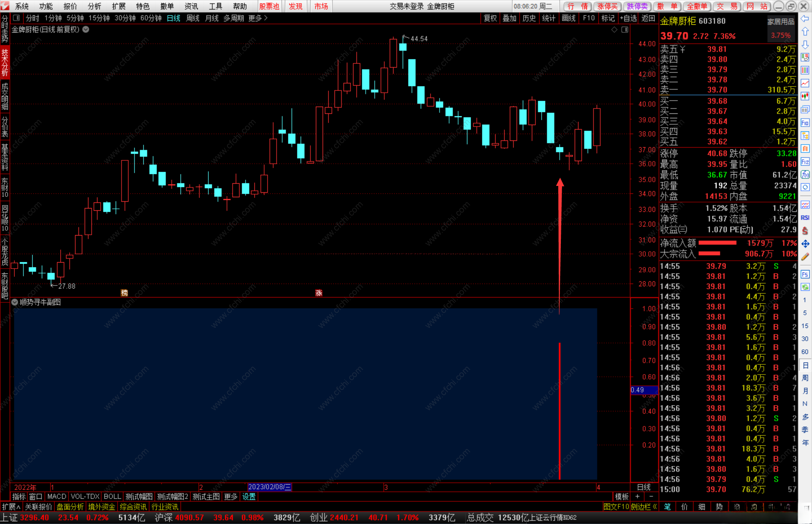
Task: Click the red 净流入额 flow bar
Action: [717, 243]
